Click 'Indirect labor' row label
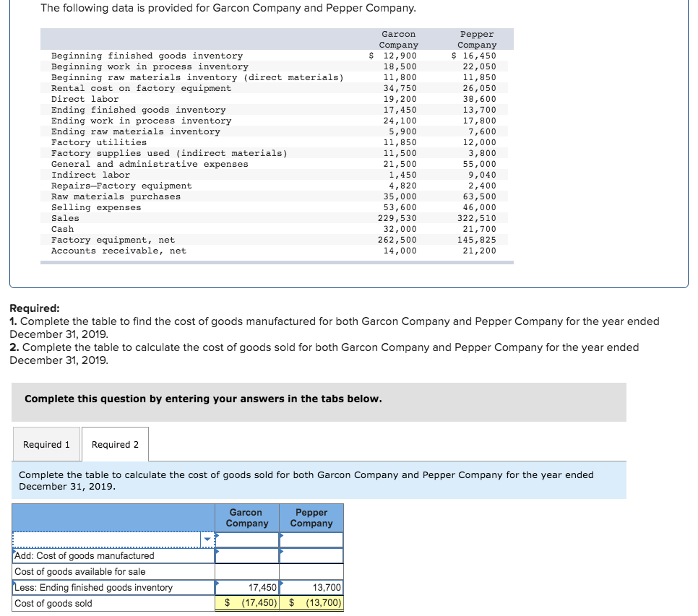Screen dimensions: 698x616 90,175
